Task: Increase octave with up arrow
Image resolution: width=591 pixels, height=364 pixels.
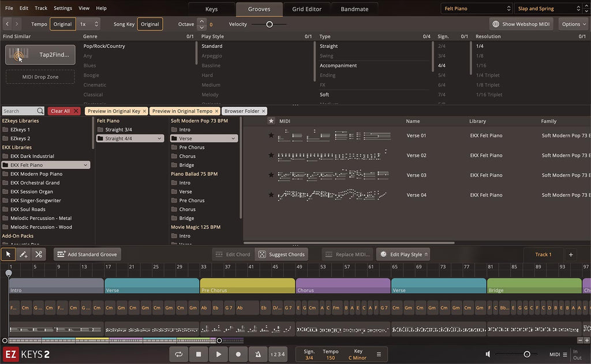Action: [201, 21]
